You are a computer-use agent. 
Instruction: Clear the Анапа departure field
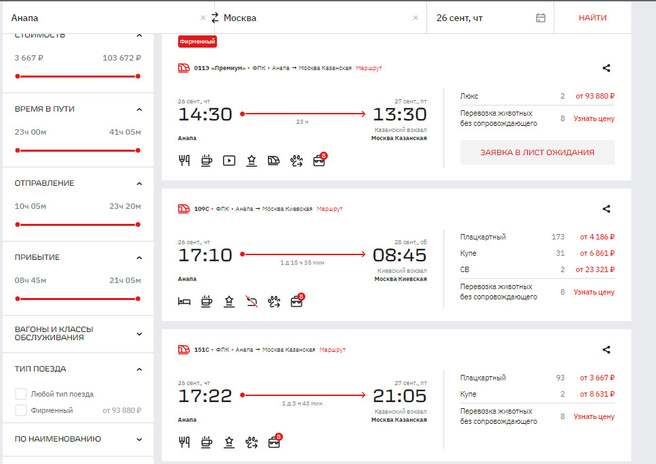[x=203, y=18]
